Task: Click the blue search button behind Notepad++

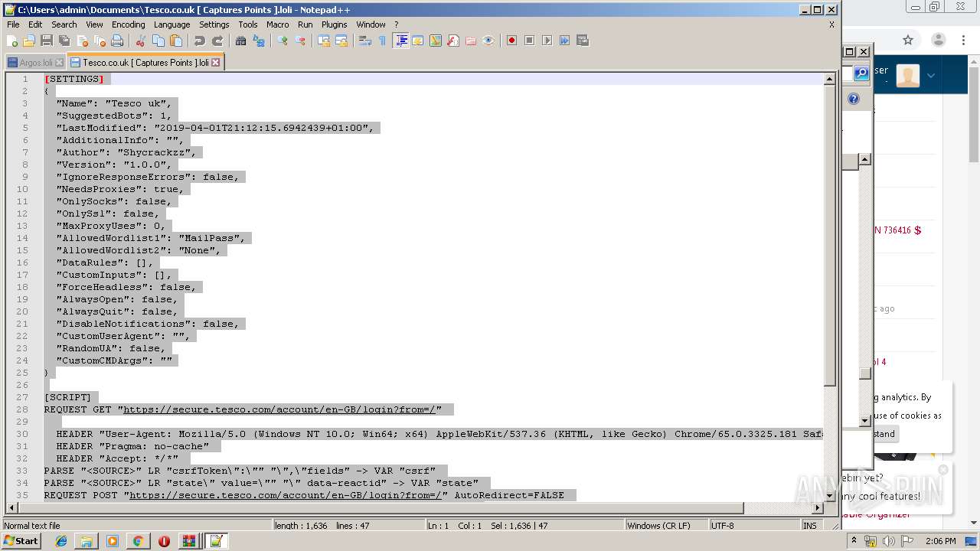Action: pos(862,73)
